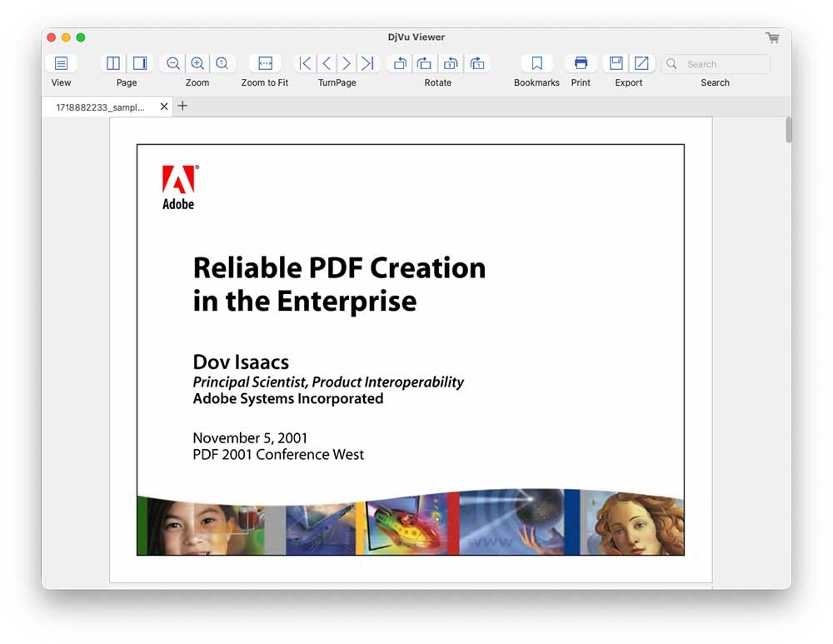The width and height of the screenshot is (833, 644).
Task: Add a new tab with plus
Action: click(x=182, y=107)
